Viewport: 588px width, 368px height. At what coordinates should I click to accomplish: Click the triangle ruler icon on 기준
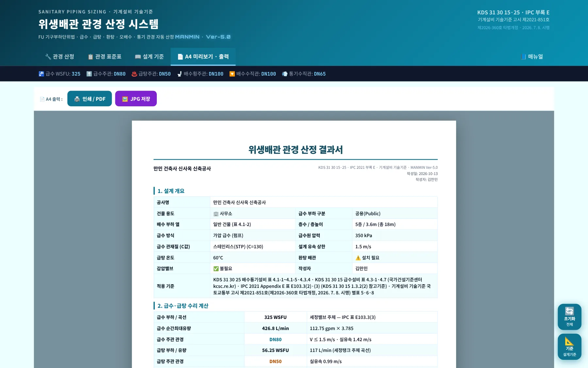pyautogui.click(x=569, y=341)
